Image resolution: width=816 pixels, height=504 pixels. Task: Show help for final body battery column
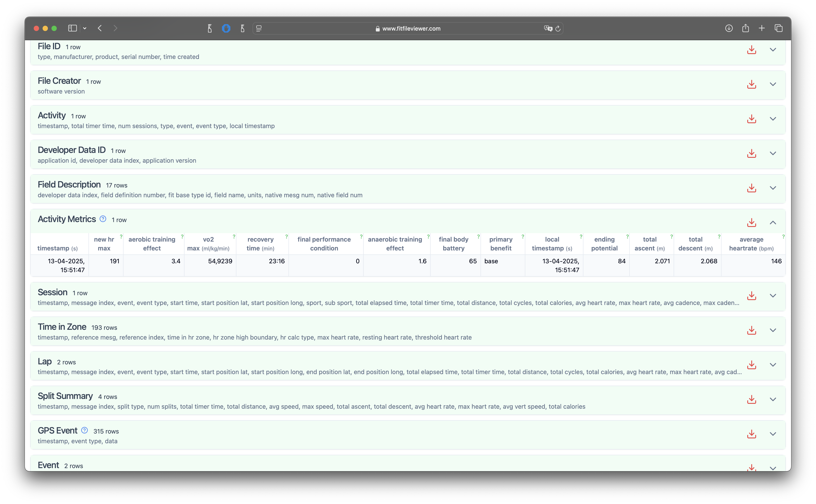pyautogui.click(x=479, y=236)
